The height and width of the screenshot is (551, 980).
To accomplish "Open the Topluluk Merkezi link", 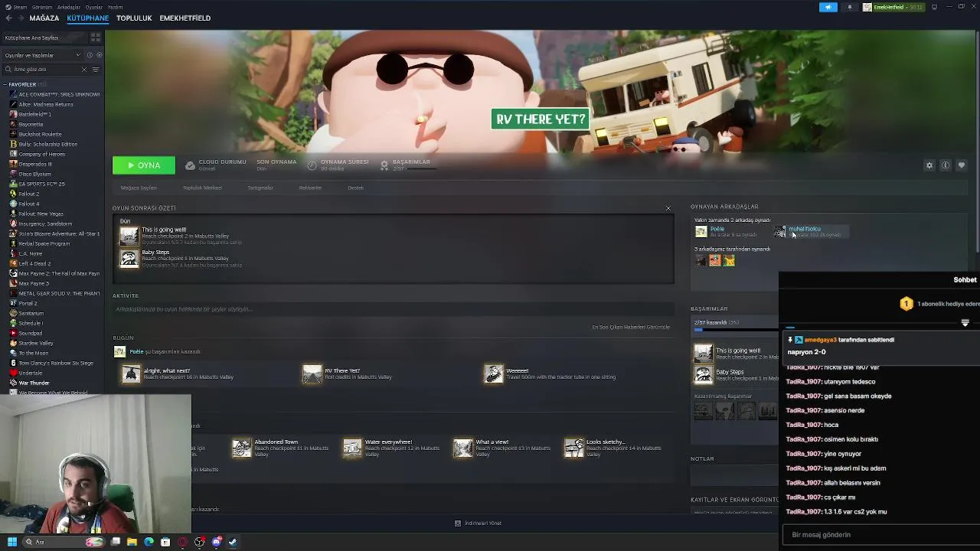I will [202, 187].
